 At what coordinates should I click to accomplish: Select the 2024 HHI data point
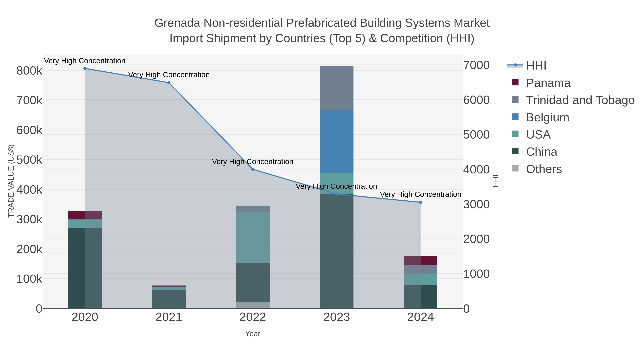[x=421, y=202]
